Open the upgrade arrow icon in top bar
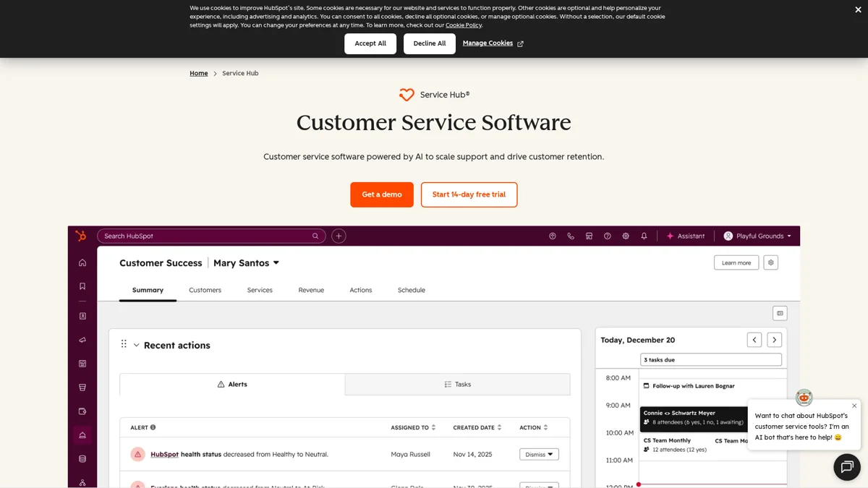 click(x=553, y=236)
